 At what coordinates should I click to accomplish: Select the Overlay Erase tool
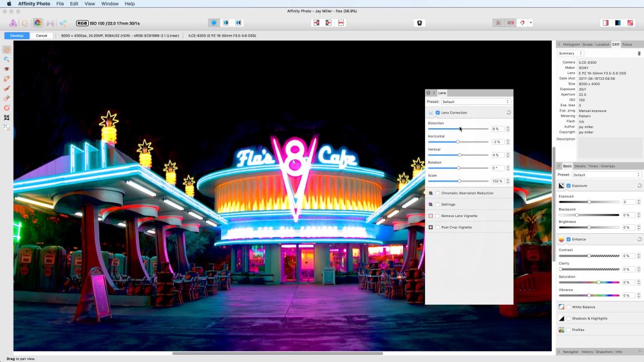[x=6, y=98]
